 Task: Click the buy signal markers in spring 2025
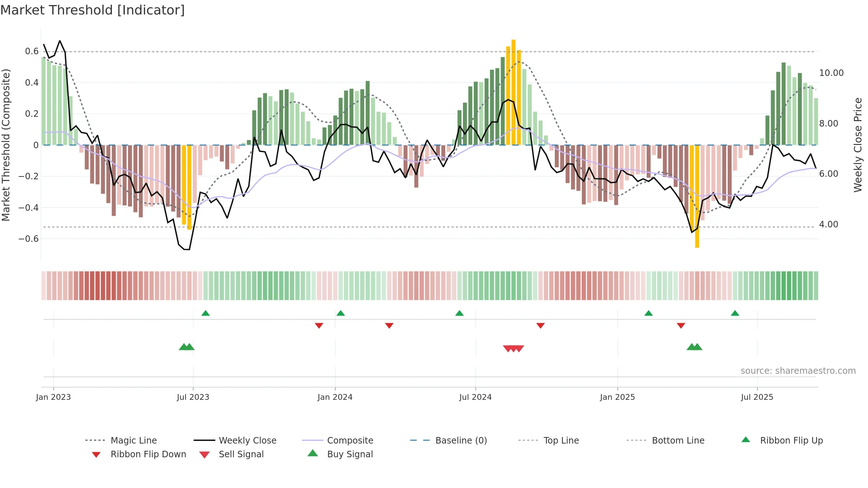(x=694, y=347)
